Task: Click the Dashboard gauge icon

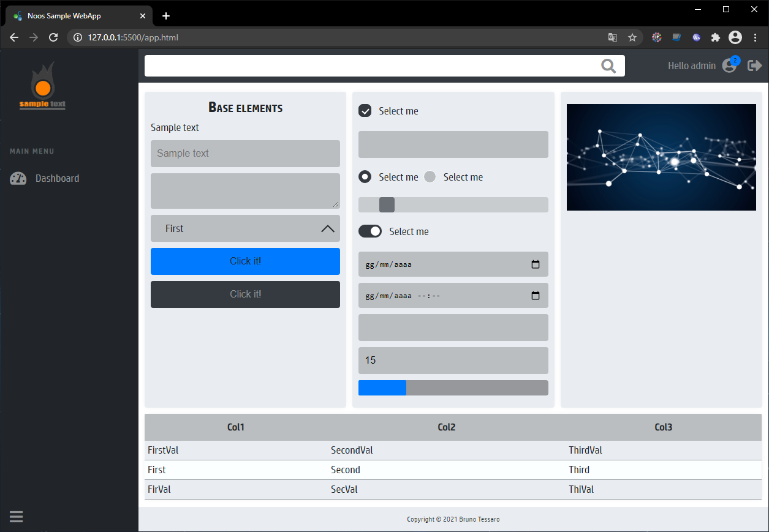Action: coord(18,179)
